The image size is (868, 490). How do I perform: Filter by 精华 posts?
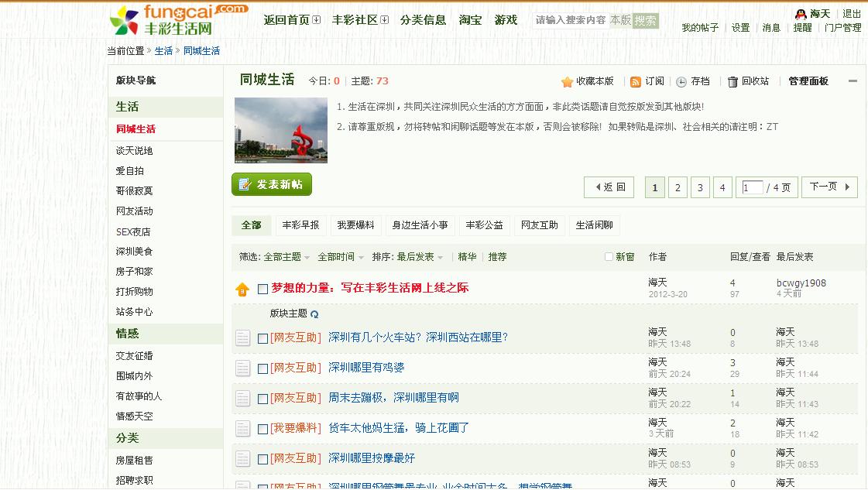467,257
